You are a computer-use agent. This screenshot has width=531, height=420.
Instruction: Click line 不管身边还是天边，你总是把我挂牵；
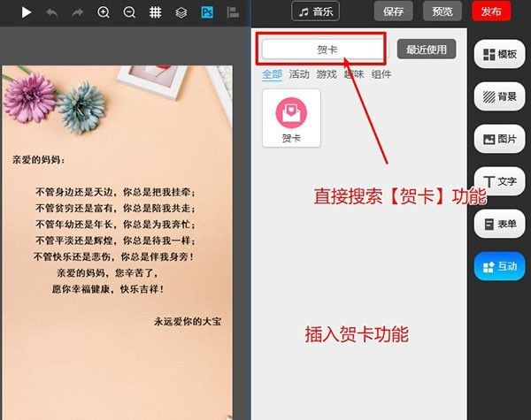coord(115,192)
